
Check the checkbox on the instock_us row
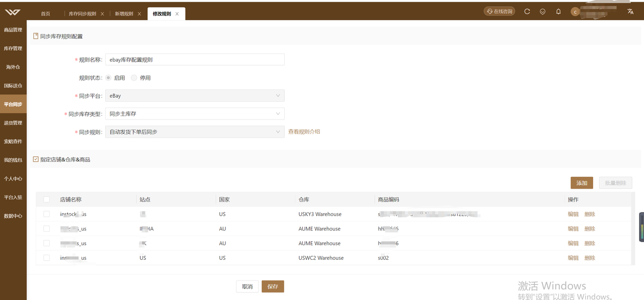pos(46,214)
